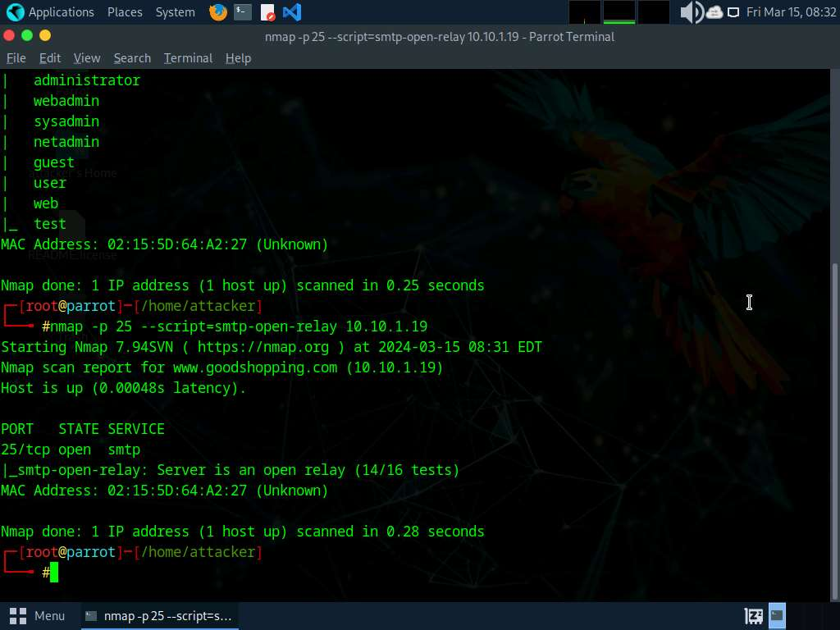The width and height of the screenshot is (840, 630).
Task: Click the Parrot logo beside Applications
Action: coord(15,12)
